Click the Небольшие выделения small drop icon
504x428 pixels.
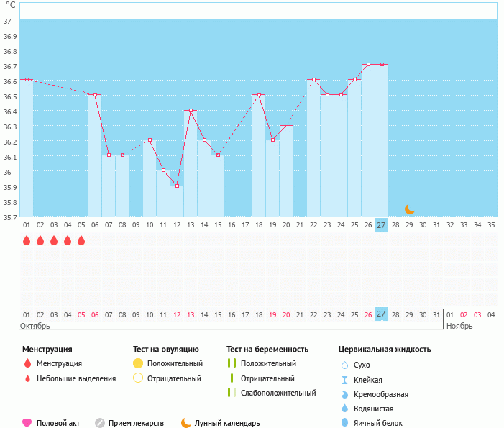click(x=27, y=378)
